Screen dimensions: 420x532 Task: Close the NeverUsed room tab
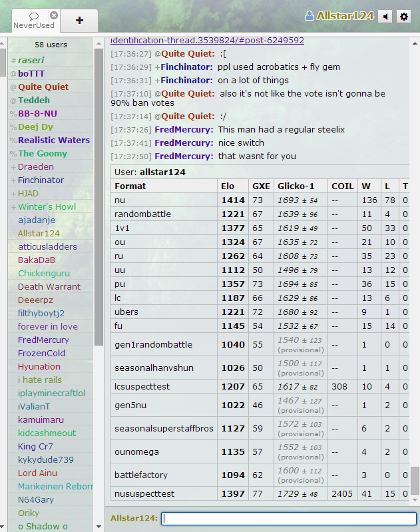tap(54, 15)
